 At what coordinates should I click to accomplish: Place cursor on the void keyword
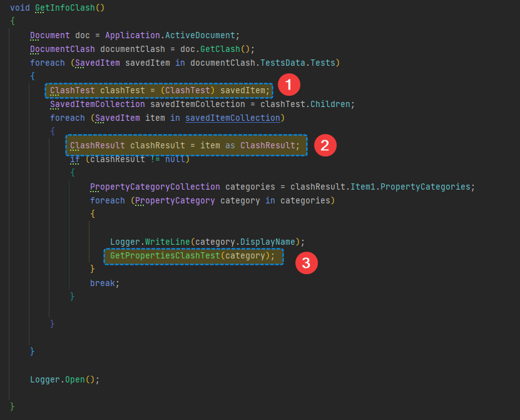pos(20,8)
